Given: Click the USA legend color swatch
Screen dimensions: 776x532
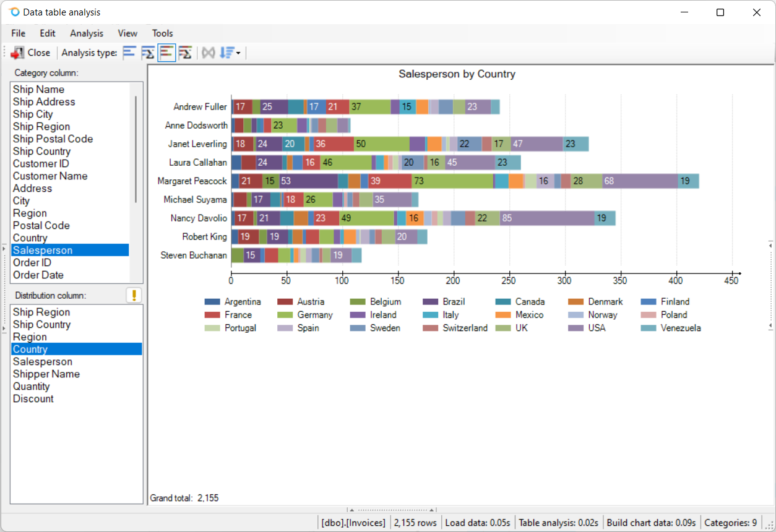Looking at the screenshot, I should tap(576, 328).
